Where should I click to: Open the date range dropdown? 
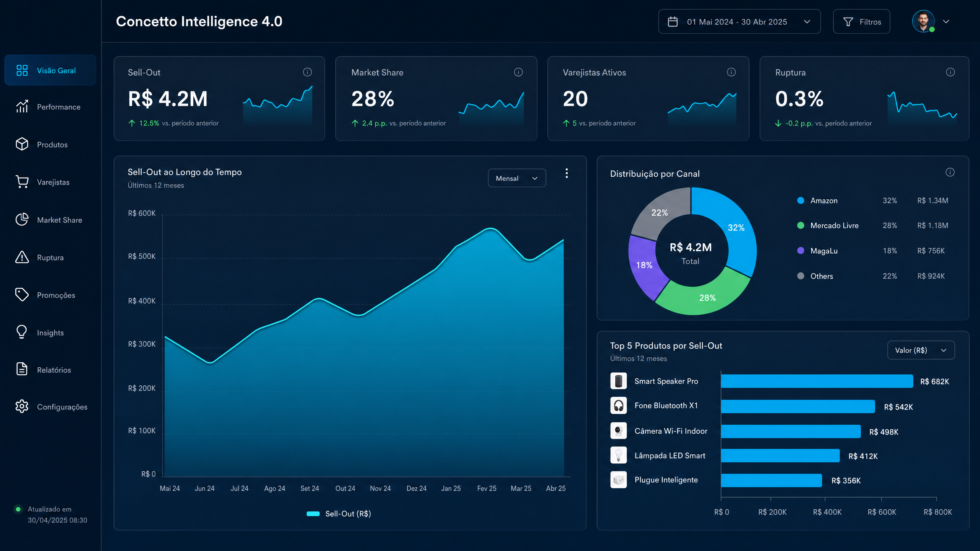pyautogui.click(x=739, y=22)
